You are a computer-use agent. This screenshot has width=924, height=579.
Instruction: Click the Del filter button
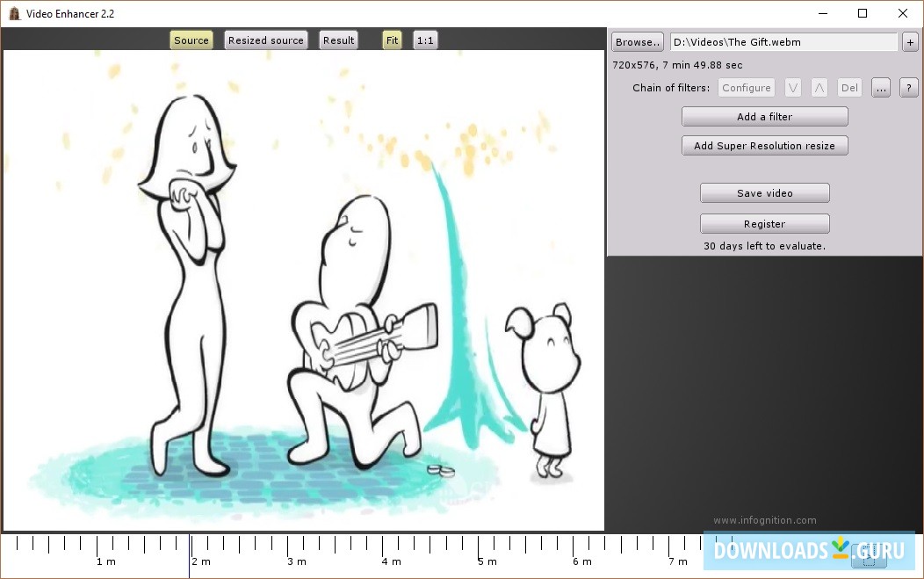click(x=849, y=88)
